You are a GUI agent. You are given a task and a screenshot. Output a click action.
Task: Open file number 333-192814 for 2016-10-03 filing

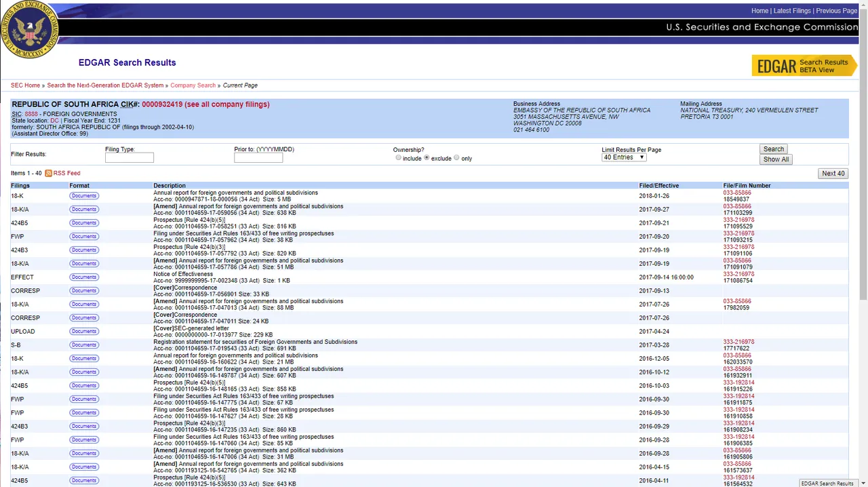click(x=738, y=383)
